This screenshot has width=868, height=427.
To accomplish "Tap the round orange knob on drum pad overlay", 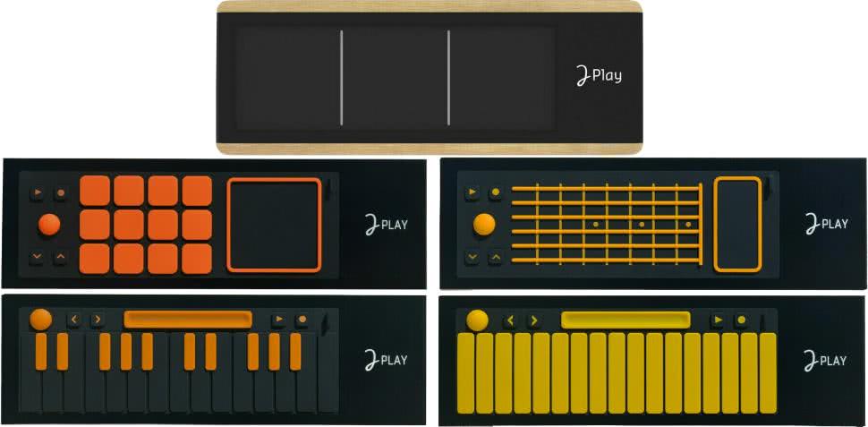I will (48, 225).
